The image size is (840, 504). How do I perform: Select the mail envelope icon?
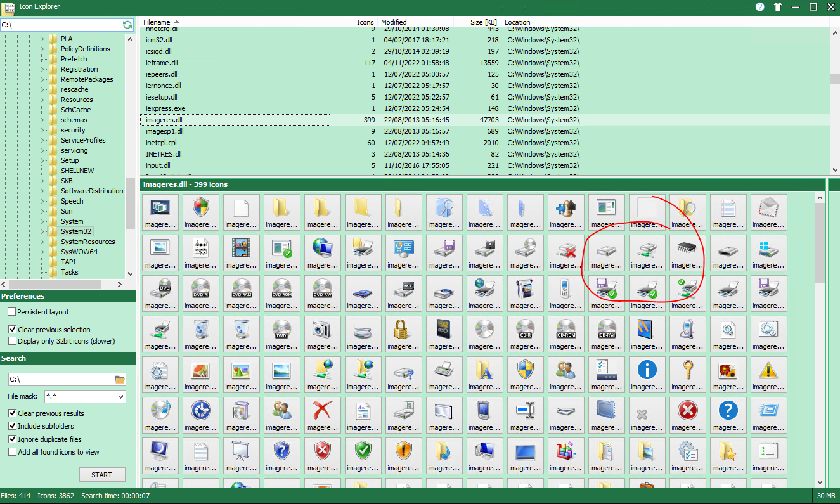(768, 212)
